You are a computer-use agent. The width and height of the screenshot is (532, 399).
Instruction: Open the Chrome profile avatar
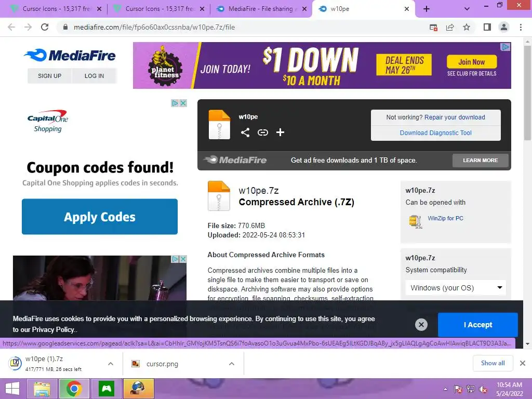pos(504,27)
